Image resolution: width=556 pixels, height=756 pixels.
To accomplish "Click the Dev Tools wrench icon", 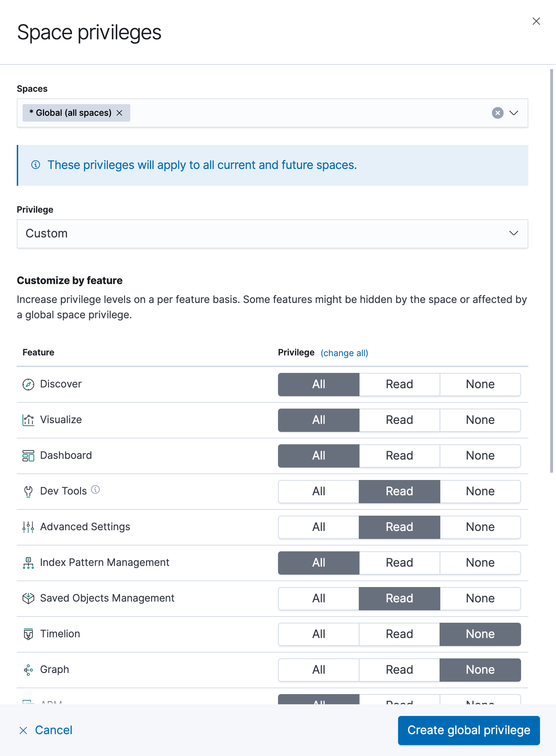I will tap(28, 491).
